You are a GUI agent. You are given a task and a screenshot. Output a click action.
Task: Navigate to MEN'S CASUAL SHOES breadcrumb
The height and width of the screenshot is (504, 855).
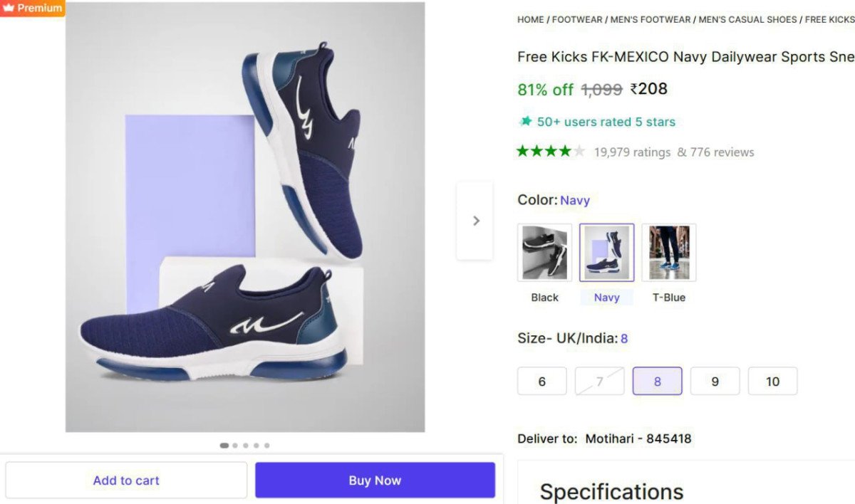pos(747,19)
